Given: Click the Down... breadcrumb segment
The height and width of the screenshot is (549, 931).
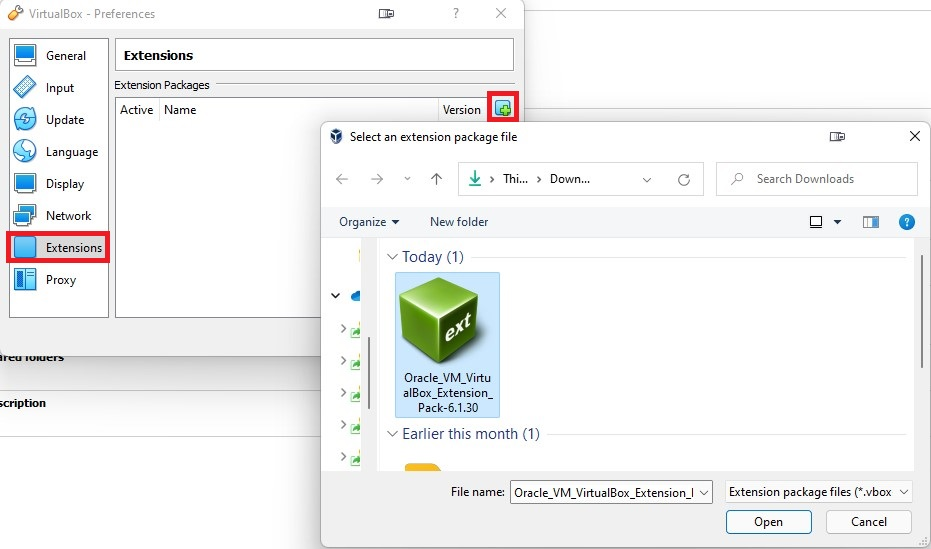Looking at the screenshot, I should [x=569, y=179].
